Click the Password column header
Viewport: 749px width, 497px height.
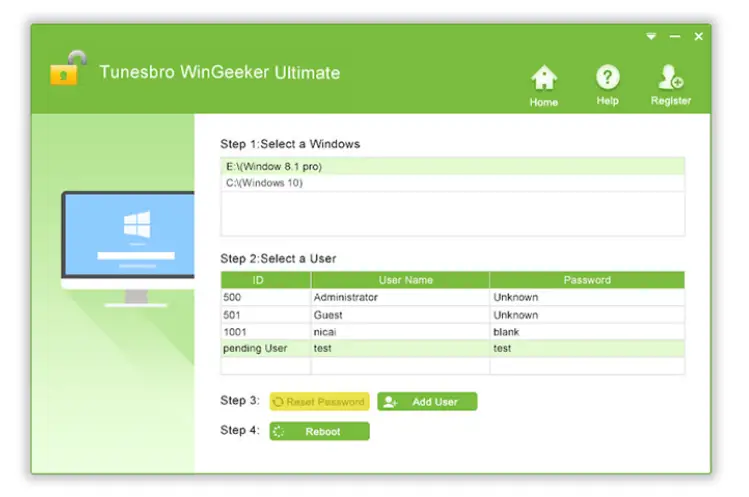(x=587, y=280)
